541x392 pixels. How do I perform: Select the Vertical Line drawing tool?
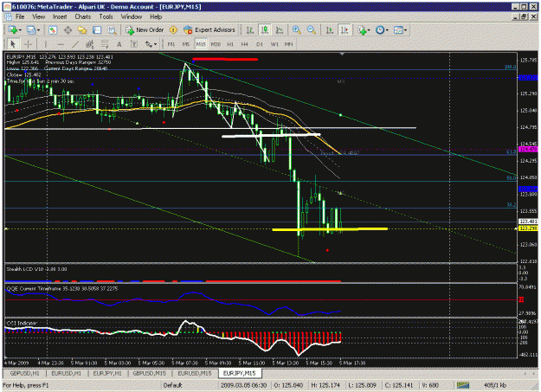[x=46, y=44]
